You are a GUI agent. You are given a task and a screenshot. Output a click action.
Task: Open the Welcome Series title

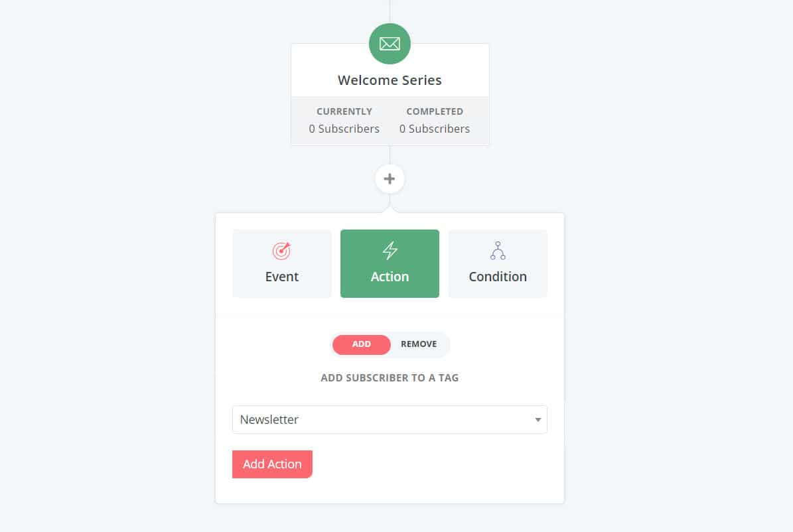[390, 80]
